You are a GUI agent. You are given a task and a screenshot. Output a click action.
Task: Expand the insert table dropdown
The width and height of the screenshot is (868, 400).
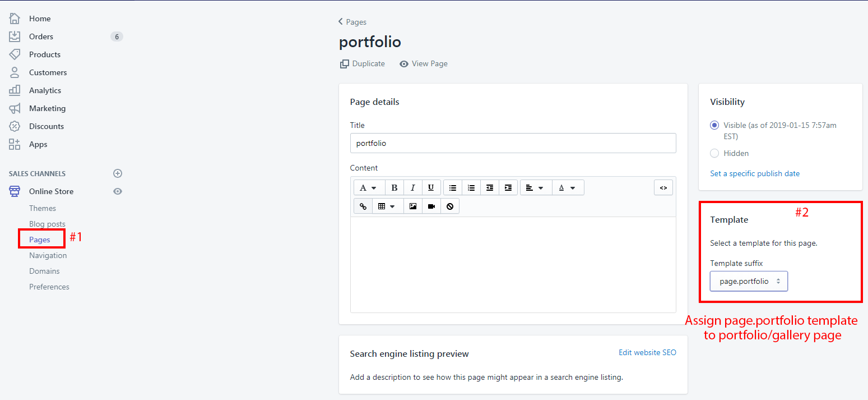pyautogui.click(x=387, y=206)
